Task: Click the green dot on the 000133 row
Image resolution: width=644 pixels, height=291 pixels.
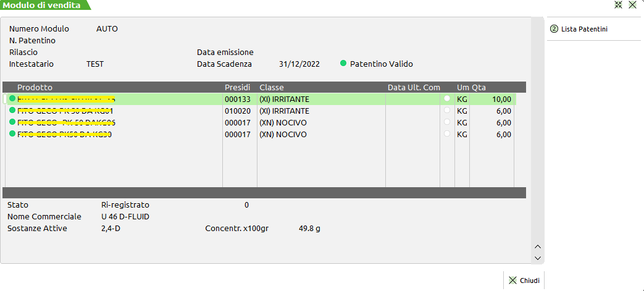Action: 12,99
